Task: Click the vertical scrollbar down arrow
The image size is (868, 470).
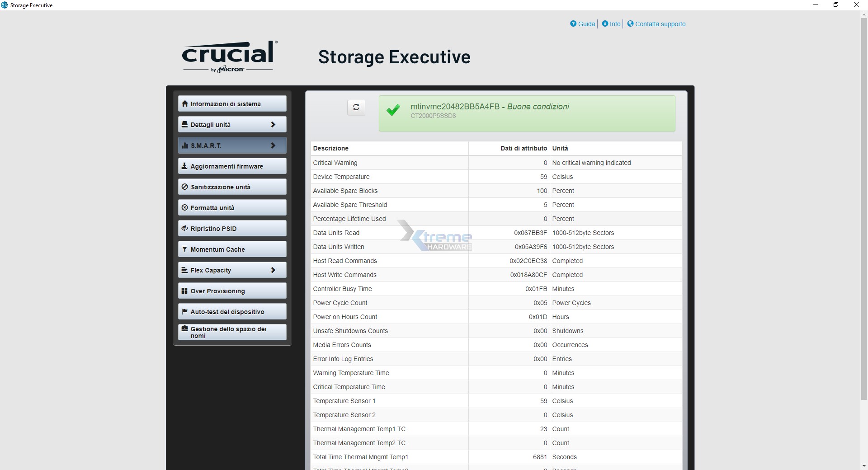Action: point(863,466)
